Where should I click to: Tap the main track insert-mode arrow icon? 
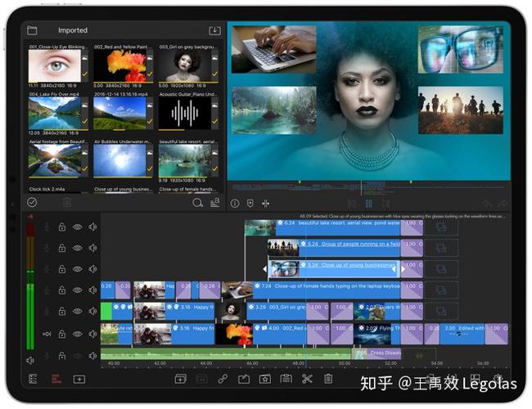(x=47, y=335)
